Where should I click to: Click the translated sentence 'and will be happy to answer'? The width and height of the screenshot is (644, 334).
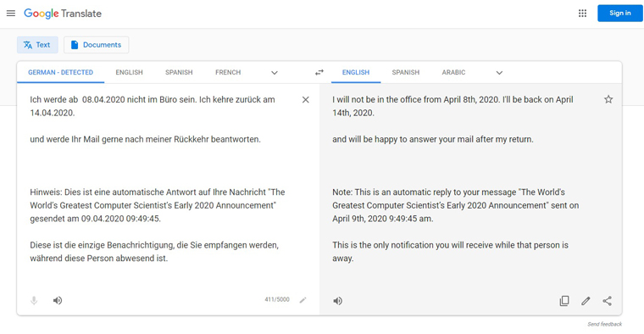point(433,139)
